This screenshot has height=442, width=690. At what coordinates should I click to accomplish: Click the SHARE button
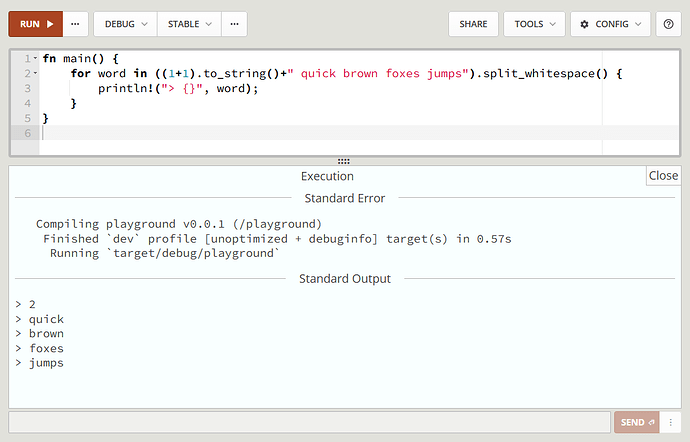[x=473, y=24]
